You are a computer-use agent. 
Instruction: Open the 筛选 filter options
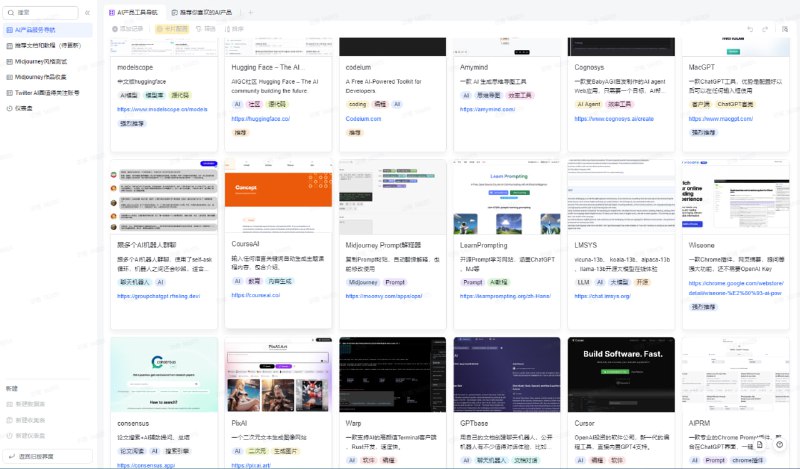click(205, 29)
